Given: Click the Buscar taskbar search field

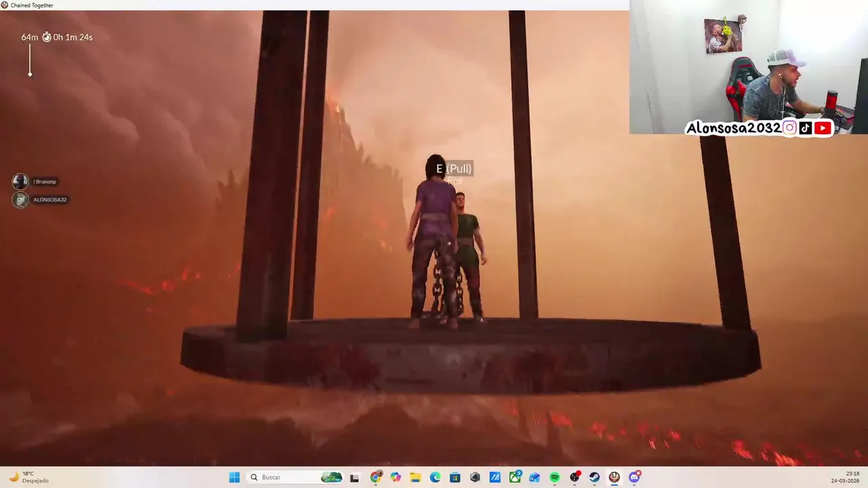Looking at the screenshot, I should 295,477.
